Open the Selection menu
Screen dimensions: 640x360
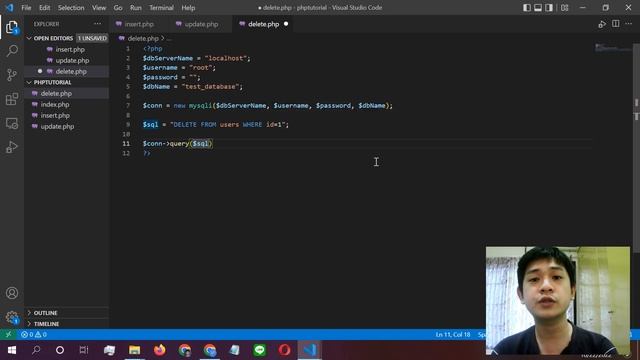[x=71, y=8]
